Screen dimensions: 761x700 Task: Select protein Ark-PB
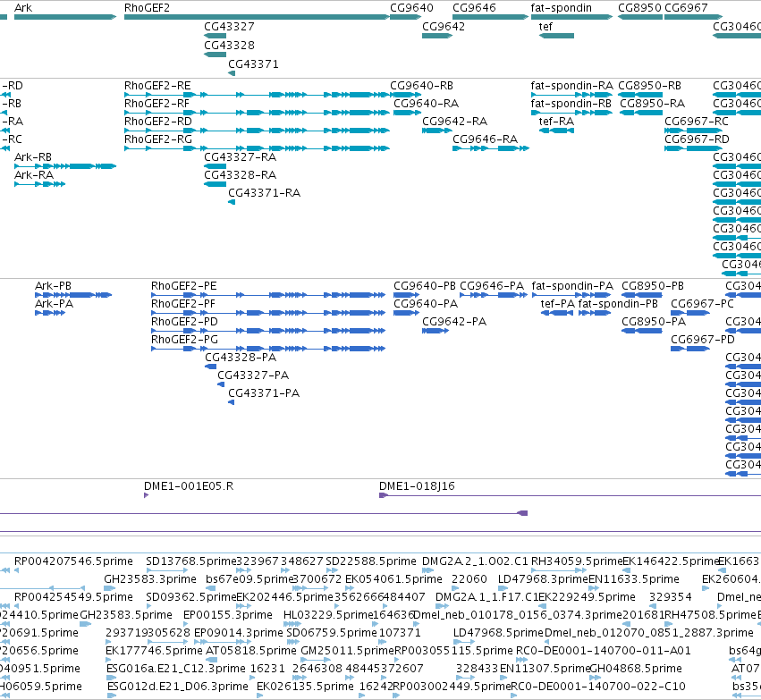[x=73, y=295]
